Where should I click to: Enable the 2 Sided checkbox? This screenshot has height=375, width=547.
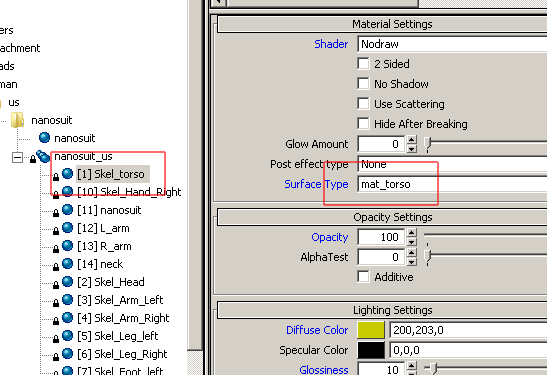point(364,64)
